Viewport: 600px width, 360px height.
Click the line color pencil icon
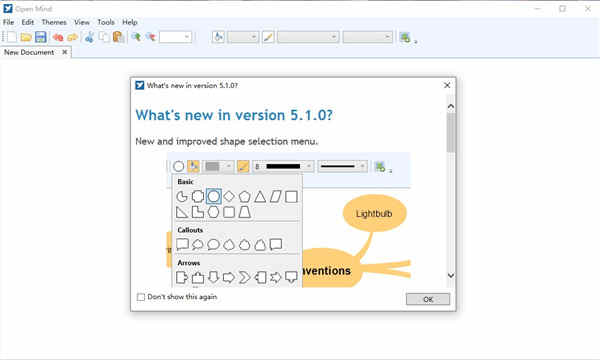pos(268,37)
